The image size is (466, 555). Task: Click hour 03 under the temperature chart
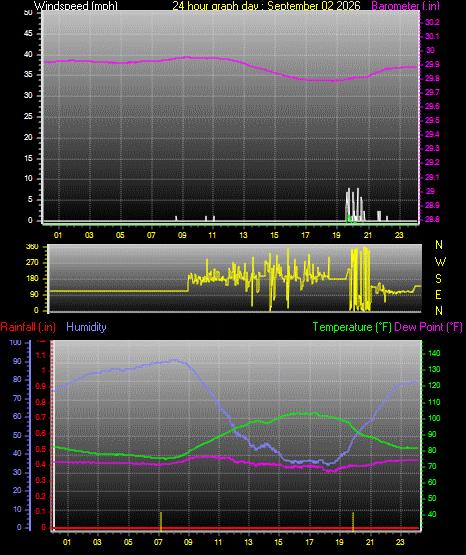97,542
